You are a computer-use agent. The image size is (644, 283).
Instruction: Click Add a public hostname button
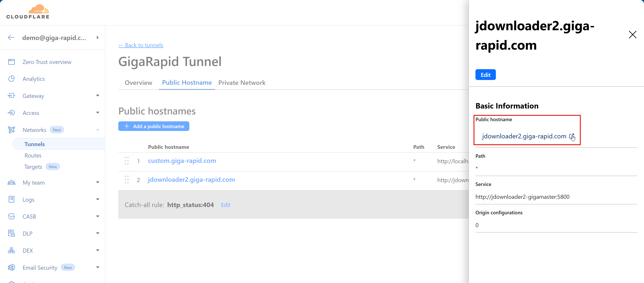154,126
